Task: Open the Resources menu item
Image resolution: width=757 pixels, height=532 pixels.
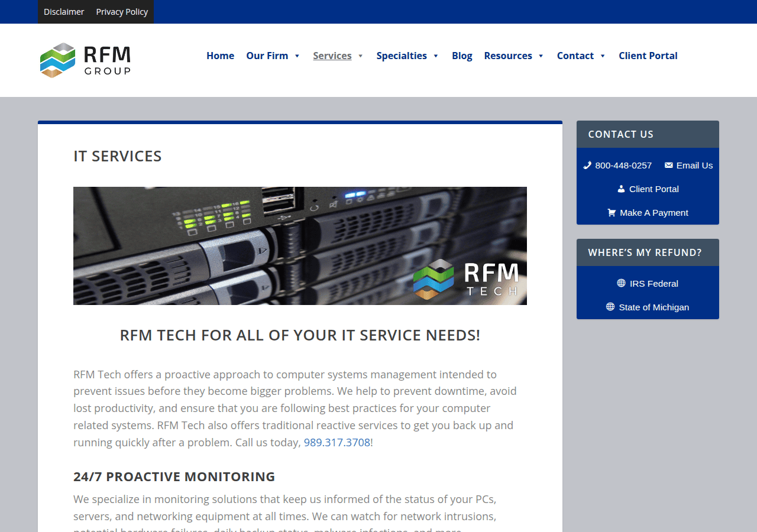Action: [508, 56]
